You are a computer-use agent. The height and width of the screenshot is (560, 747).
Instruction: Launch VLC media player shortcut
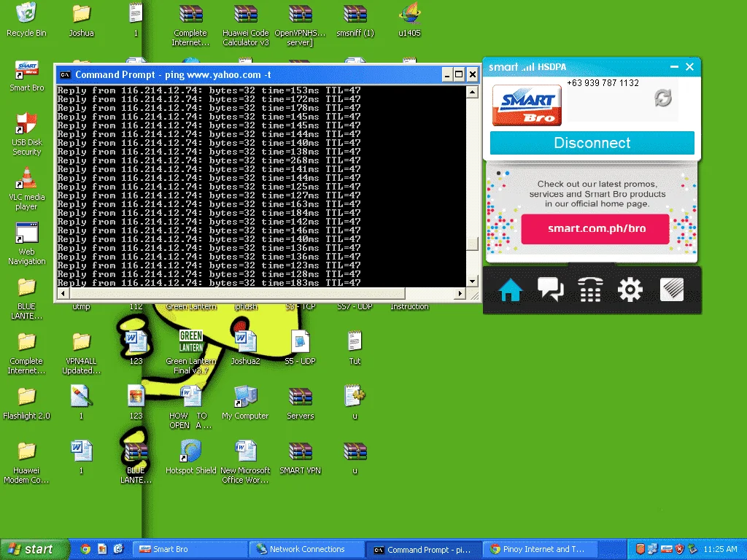(x=27, y=189)
